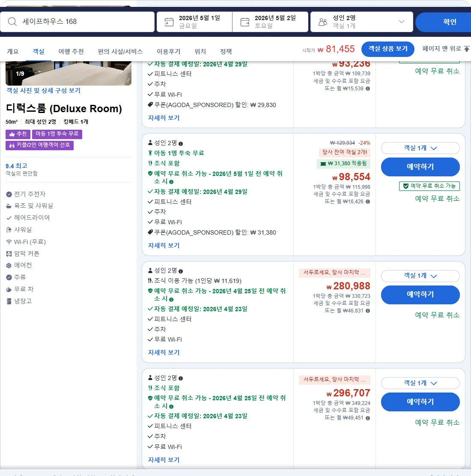Viewport: 471px width, 476px height.
Task: Open 객실 1개 dropdown in ₩280,988 offer
Action: 420,276
